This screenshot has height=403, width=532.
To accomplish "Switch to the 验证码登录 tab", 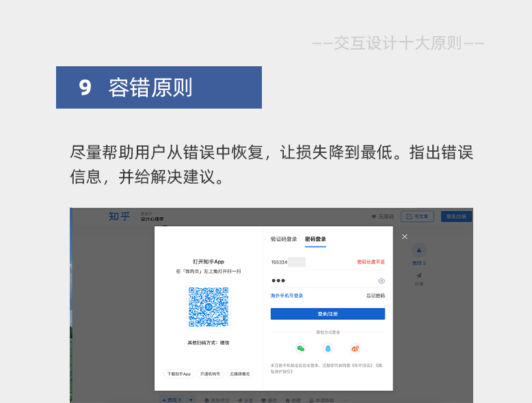I will [x=284, y=239].
